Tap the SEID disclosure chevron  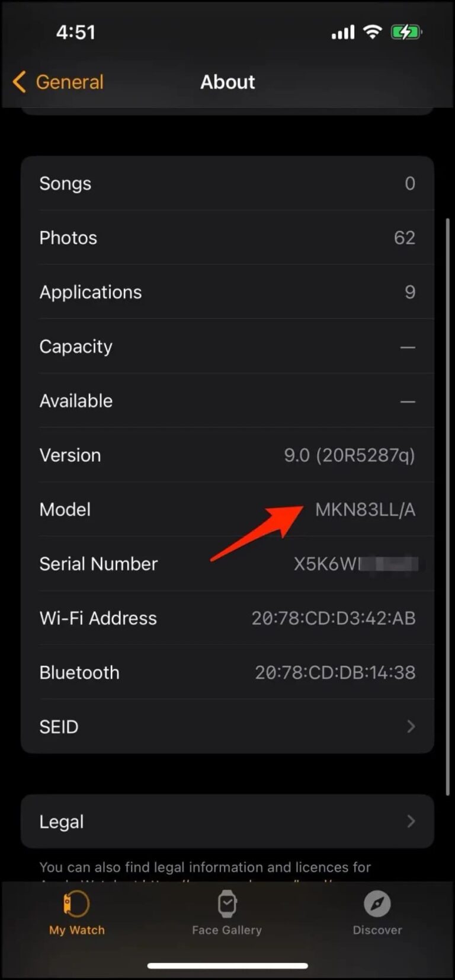(411, 726)
